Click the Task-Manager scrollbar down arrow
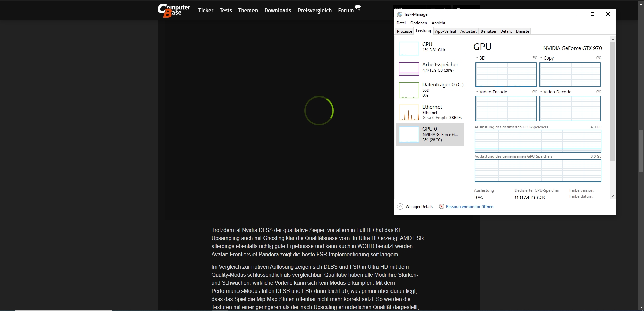 [613, 196]
